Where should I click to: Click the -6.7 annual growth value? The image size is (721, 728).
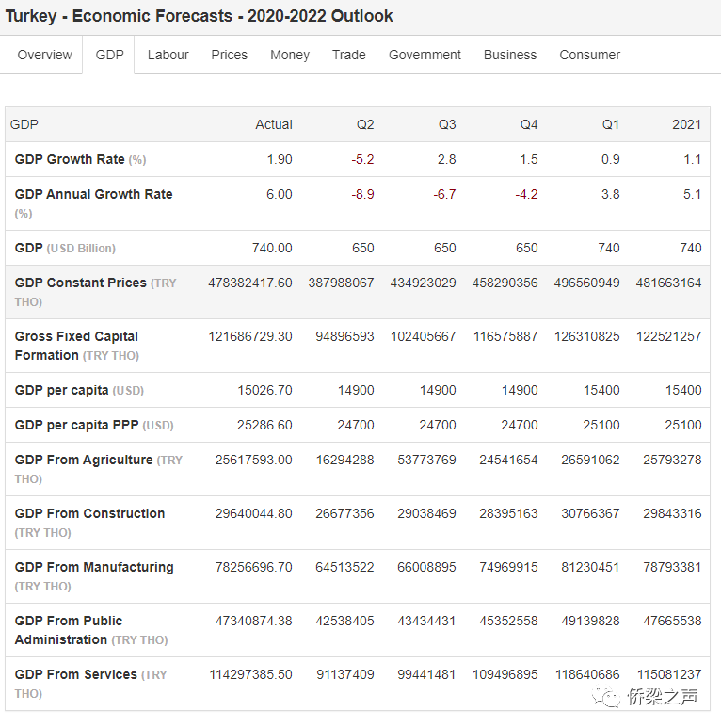pos(444,194)
